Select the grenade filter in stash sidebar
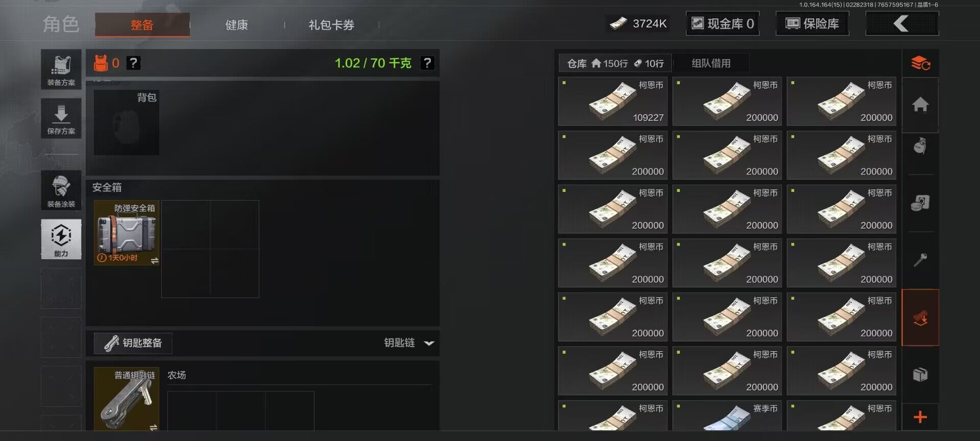Viewport: 980px width, 441px height. 920,146
